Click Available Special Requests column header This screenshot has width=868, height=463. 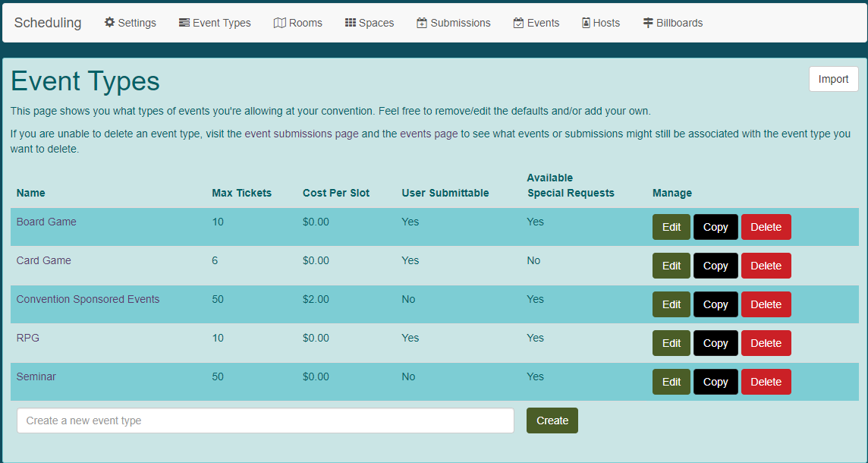(571, 185)
